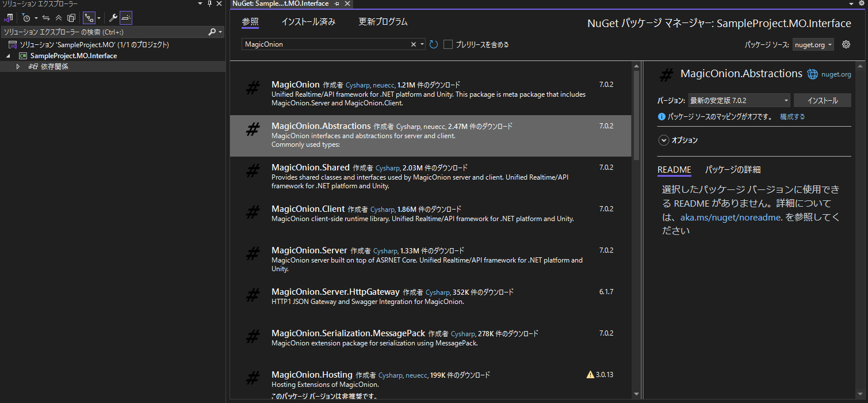Clear the package search text

tap(413, 44)
